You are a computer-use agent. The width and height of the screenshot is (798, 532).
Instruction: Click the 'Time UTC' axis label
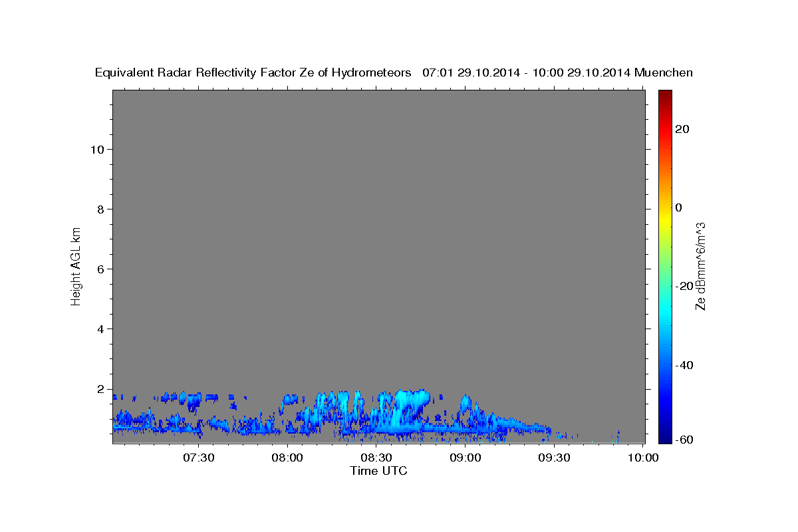tap(378, 471)
